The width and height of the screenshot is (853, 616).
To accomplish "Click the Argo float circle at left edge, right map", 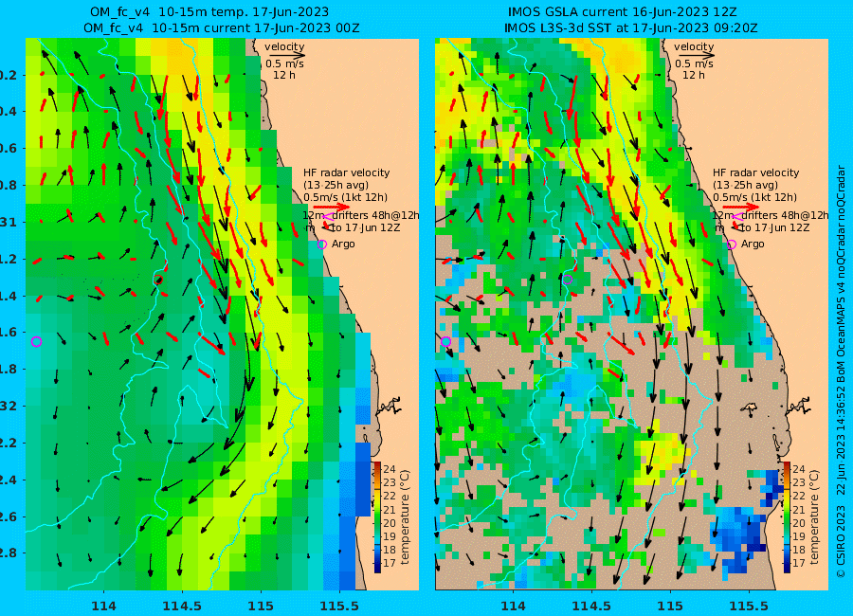I will click(x=446, y=342).
